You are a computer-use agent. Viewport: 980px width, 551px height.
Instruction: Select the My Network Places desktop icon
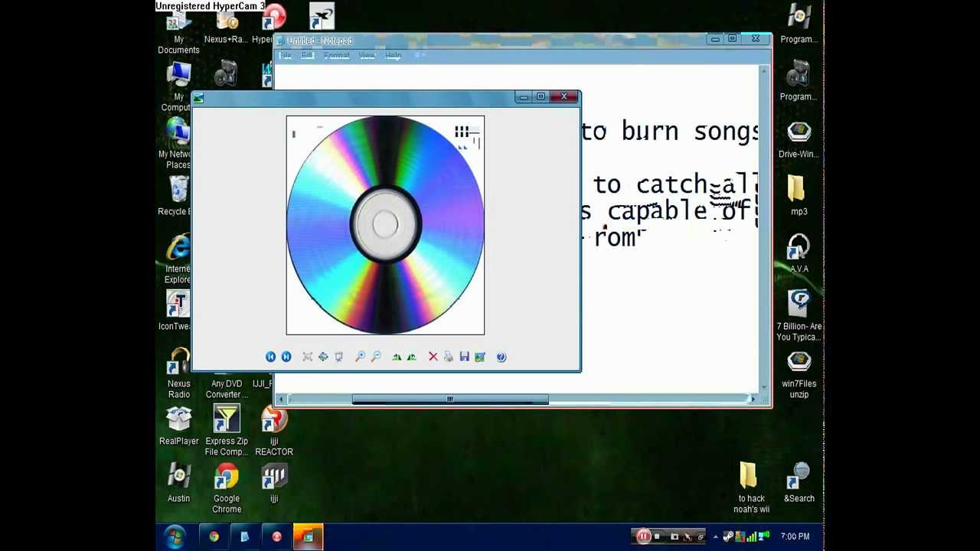coord(178,145)
